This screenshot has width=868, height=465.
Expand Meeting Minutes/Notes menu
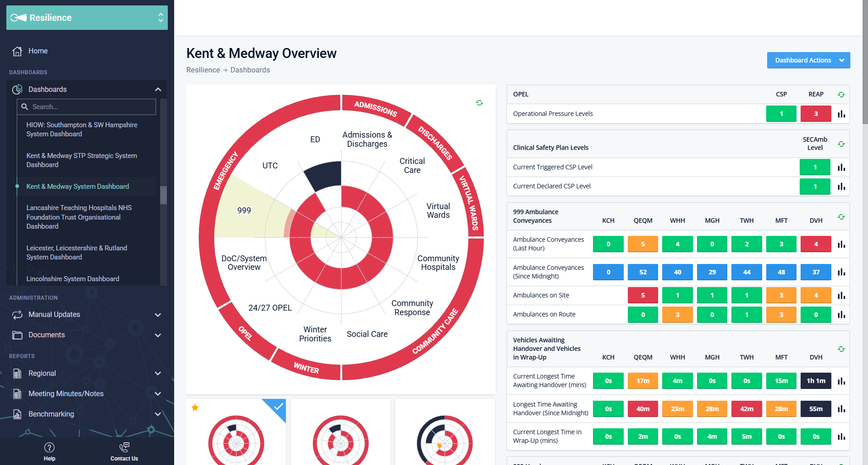(158, 394)
